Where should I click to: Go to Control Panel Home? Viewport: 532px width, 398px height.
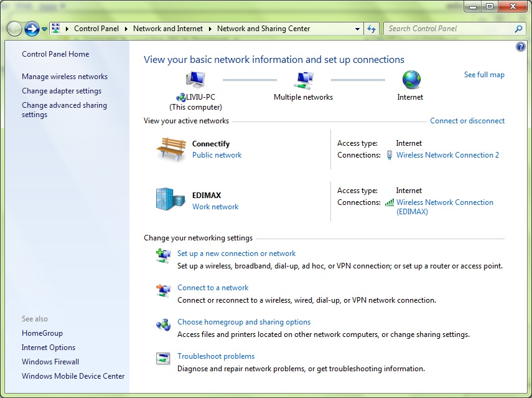(55, 54)
